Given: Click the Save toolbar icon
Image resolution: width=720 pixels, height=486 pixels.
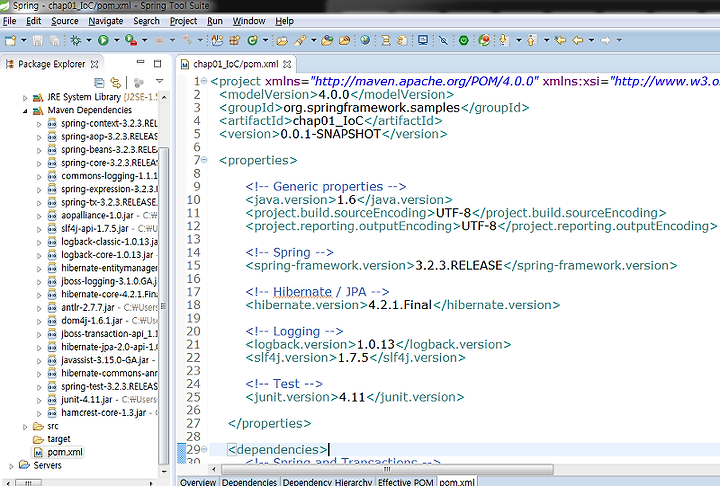Looking at the screenshot, I should [38, 40].
